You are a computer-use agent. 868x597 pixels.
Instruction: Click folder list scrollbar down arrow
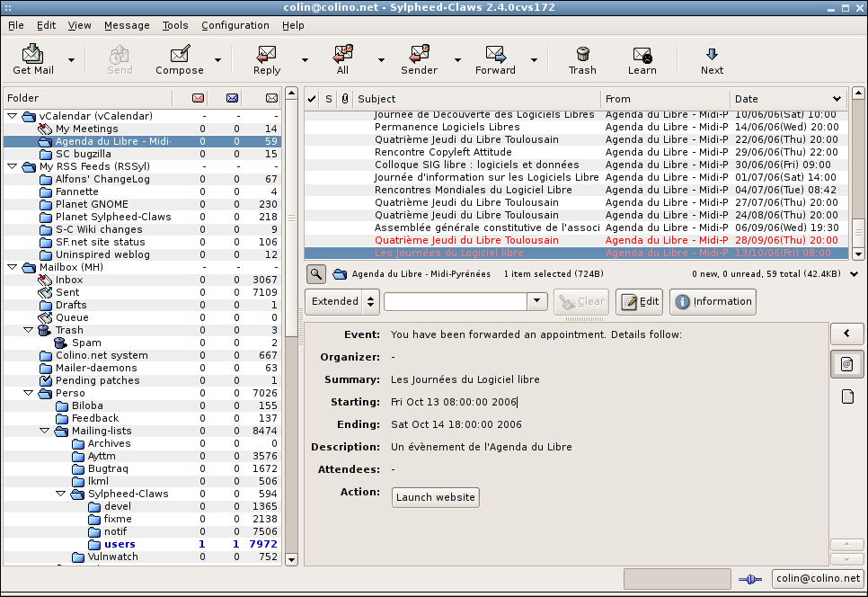pos(291,559)
